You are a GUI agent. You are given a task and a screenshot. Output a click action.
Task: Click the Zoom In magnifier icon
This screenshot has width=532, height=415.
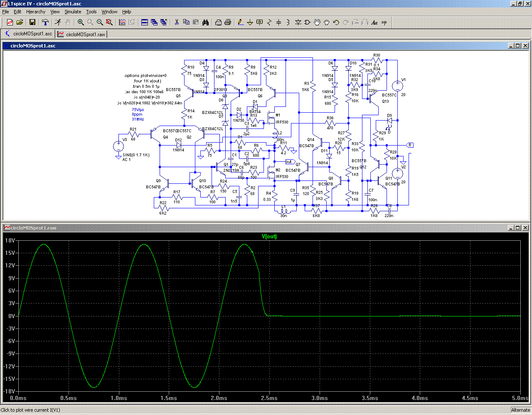tap(81, 22)
